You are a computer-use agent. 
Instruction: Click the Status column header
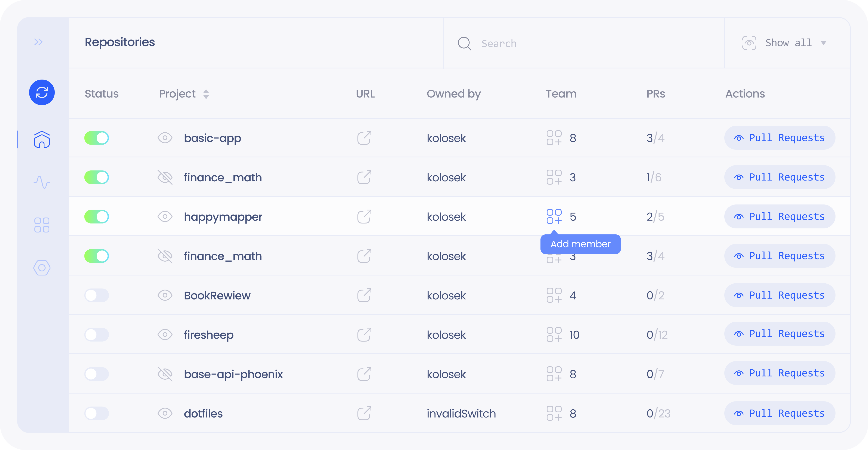coord(101,94)
